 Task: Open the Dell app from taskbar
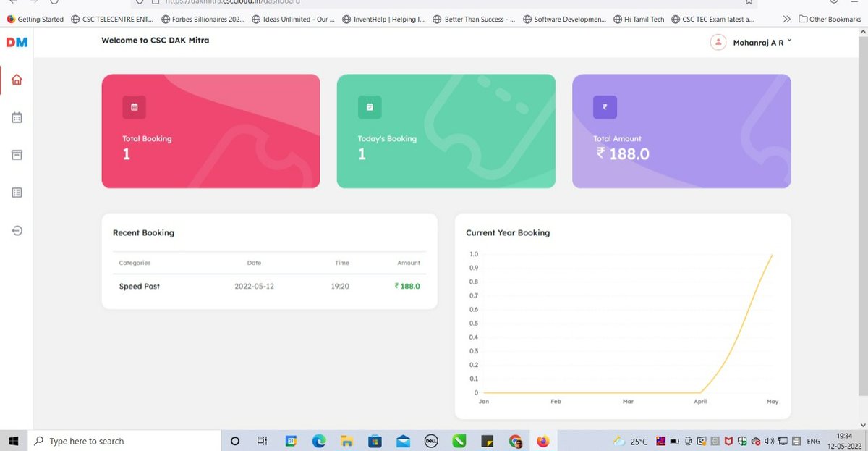430,441
